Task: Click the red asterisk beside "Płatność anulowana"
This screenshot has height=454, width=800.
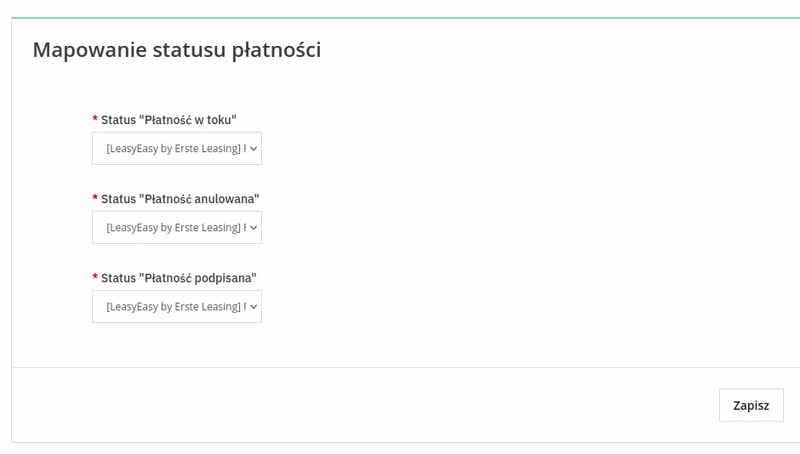Action: click(95, 198)
